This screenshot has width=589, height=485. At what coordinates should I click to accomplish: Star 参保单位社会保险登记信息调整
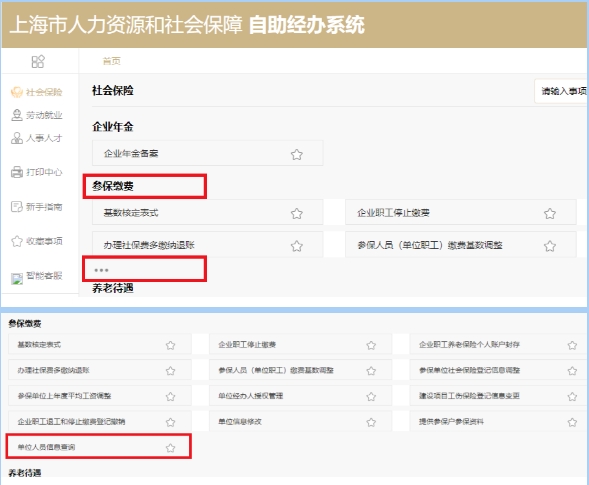click(572, 371)
